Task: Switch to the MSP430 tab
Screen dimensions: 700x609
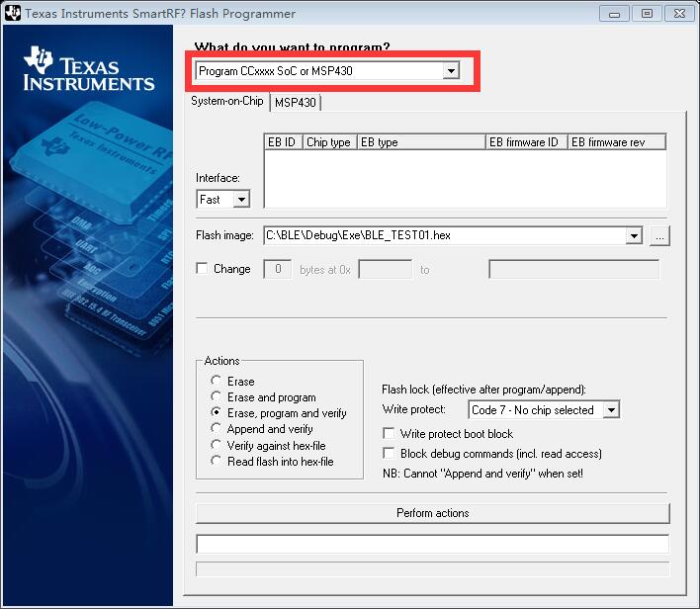Action: pos(295,103)
